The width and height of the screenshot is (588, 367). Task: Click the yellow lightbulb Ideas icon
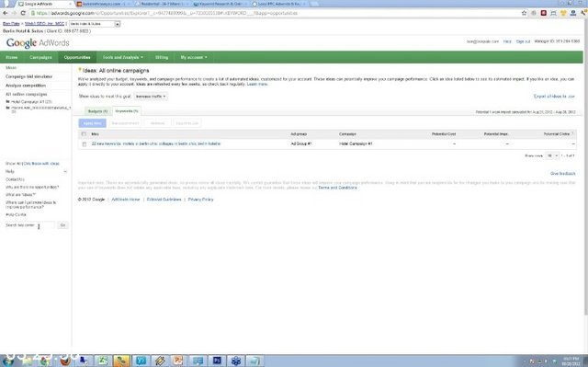pos(80,70)
